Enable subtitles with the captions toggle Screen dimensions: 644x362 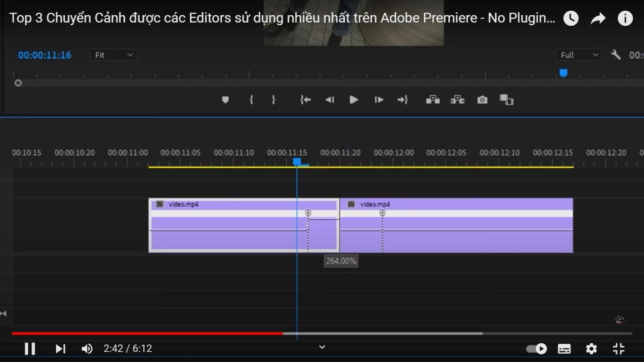563,348
